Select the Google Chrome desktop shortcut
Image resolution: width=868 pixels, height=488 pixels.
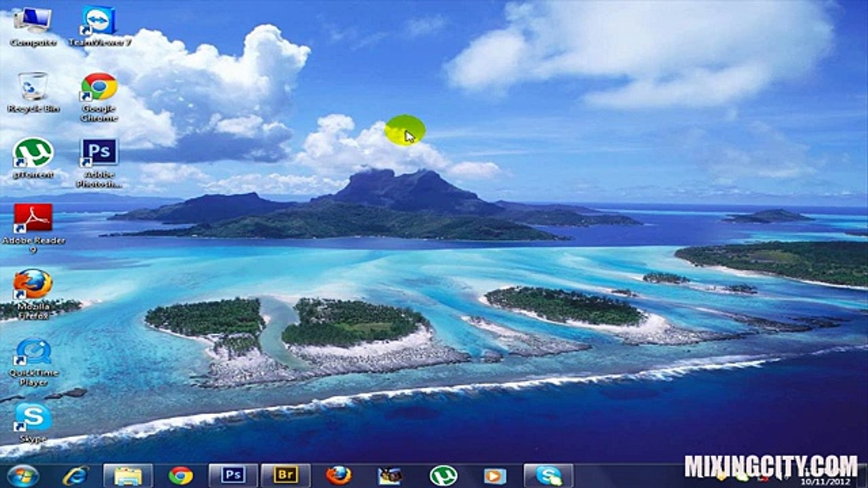[99, 97]
